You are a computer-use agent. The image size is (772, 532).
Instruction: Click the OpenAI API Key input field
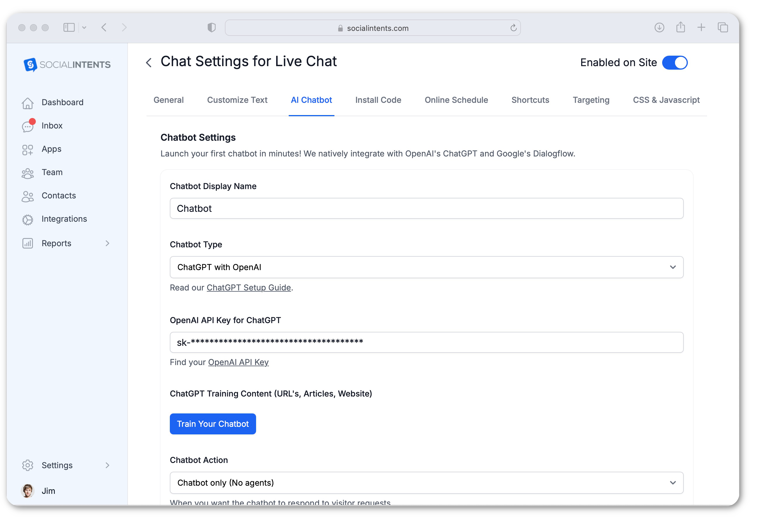[x=426, y=342]
